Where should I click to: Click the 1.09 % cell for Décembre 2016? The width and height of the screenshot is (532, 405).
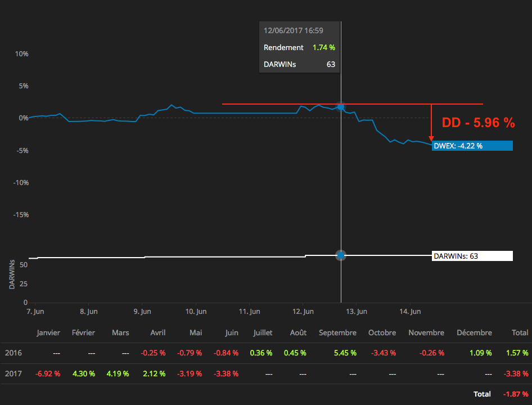pyautogui.click(x=481, y=353)
